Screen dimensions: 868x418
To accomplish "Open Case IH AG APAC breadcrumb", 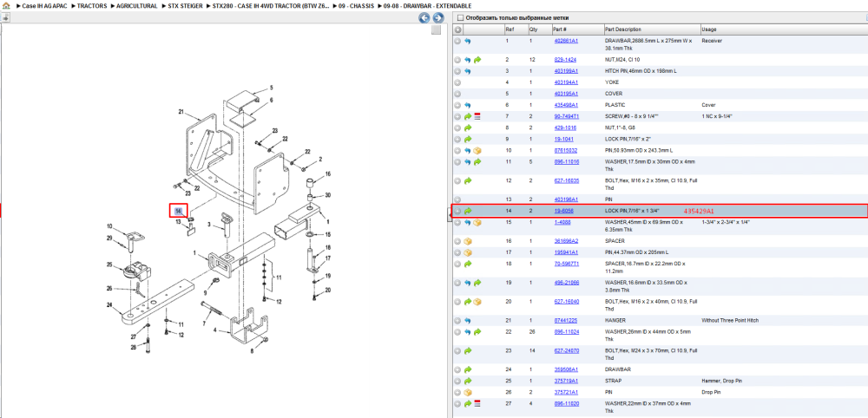I will point(44,5).
